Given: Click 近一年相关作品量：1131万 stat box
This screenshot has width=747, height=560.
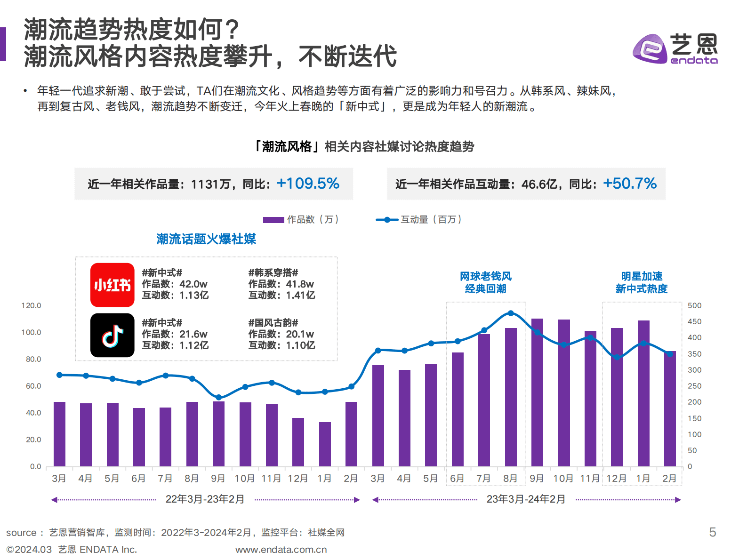Looking at the screenshot, I should pyautogui.click(x=214, y=184).
